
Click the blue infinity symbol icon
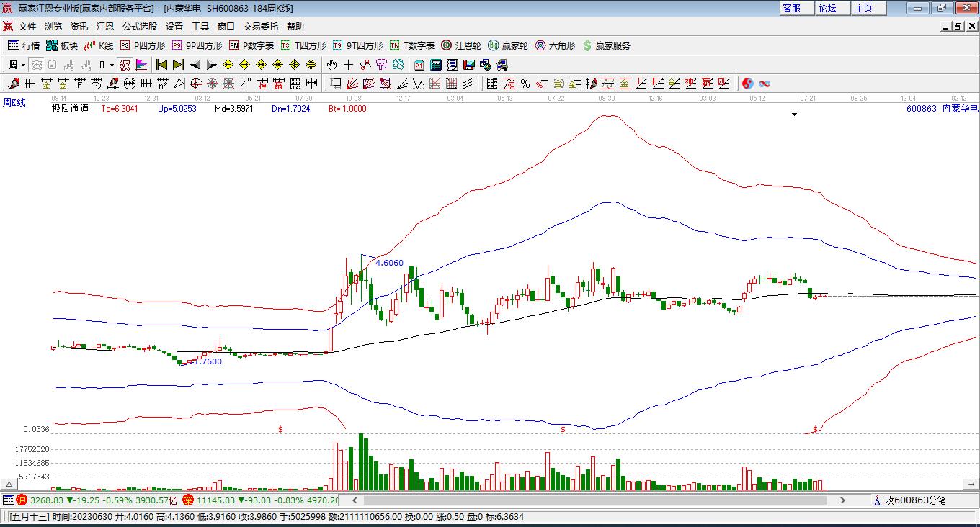click(x=765, y=84)
